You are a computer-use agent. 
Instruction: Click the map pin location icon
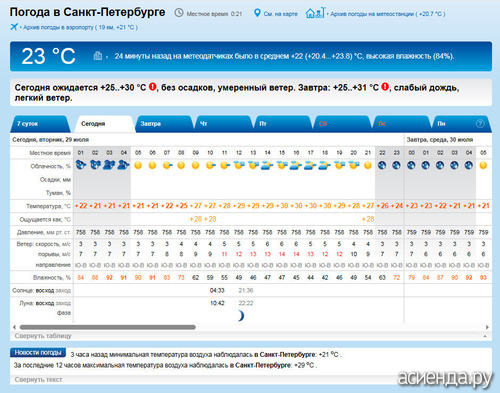257,13
